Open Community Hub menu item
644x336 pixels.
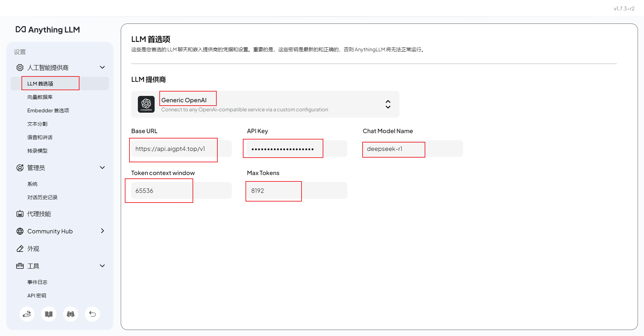[x=50, y=231]
